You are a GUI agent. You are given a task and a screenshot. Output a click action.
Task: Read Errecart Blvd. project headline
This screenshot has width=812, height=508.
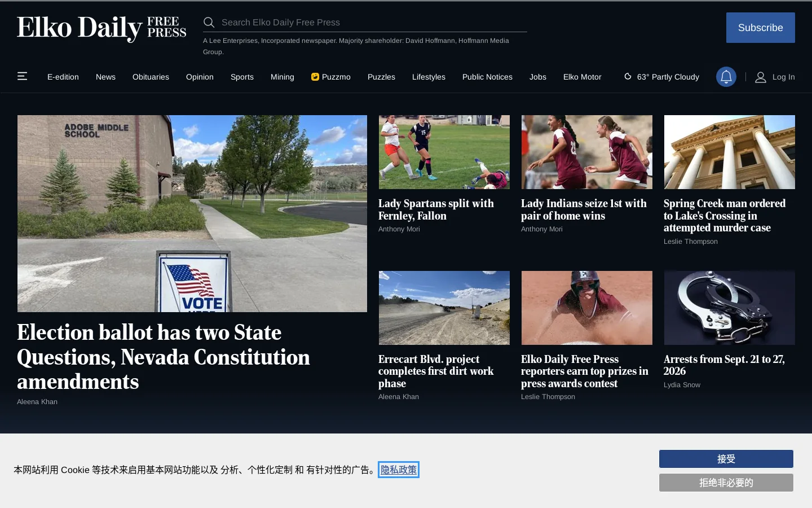[x=436, y=371]
